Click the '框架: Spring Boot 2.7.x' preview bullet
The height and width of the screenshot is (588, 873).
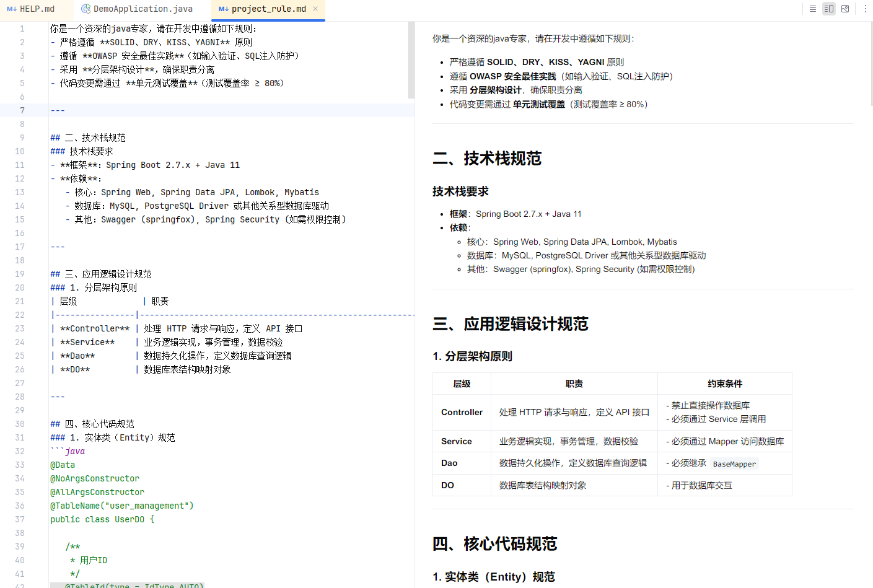[x=515, y=214]
